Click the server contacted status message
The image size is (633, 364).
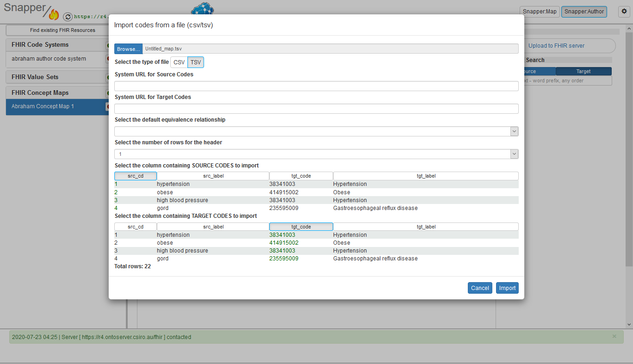coord(101,337)
